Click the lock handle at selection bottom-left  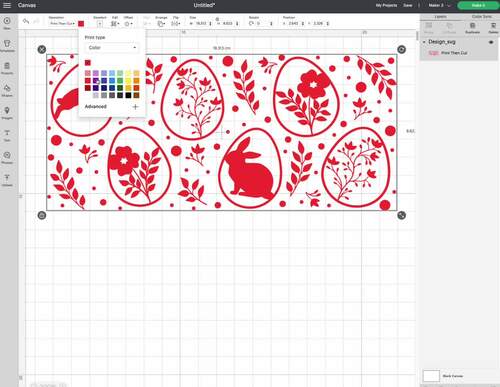pos(42,215)
